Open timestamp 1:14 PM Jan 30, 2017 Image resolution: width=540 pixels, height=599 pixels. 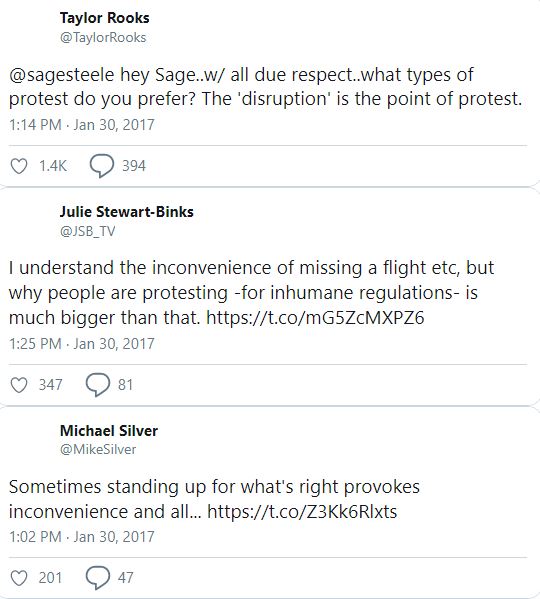[x=82, y=125]
